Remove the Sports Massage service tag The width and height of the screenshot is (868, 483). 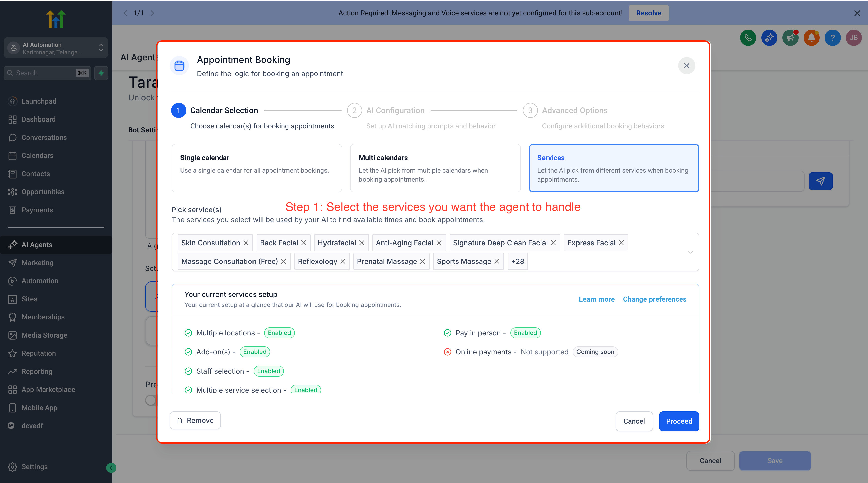[x=497, y=261]
